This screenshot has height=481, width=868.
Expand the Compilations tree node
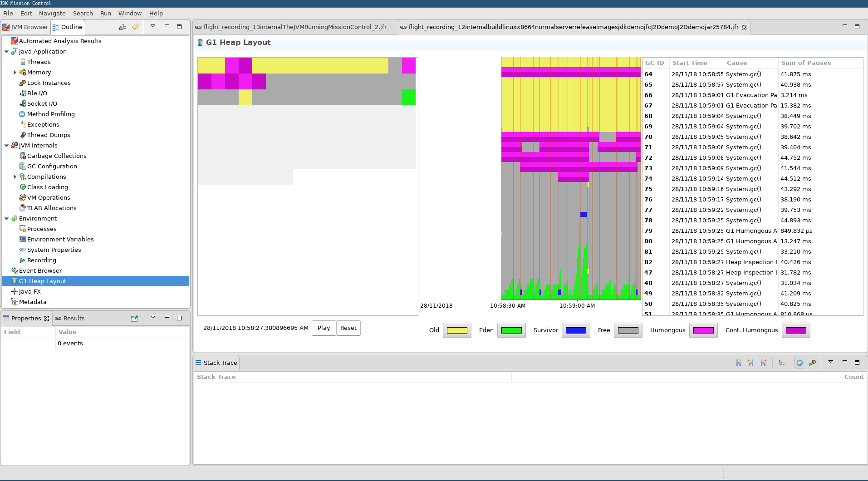15,177
